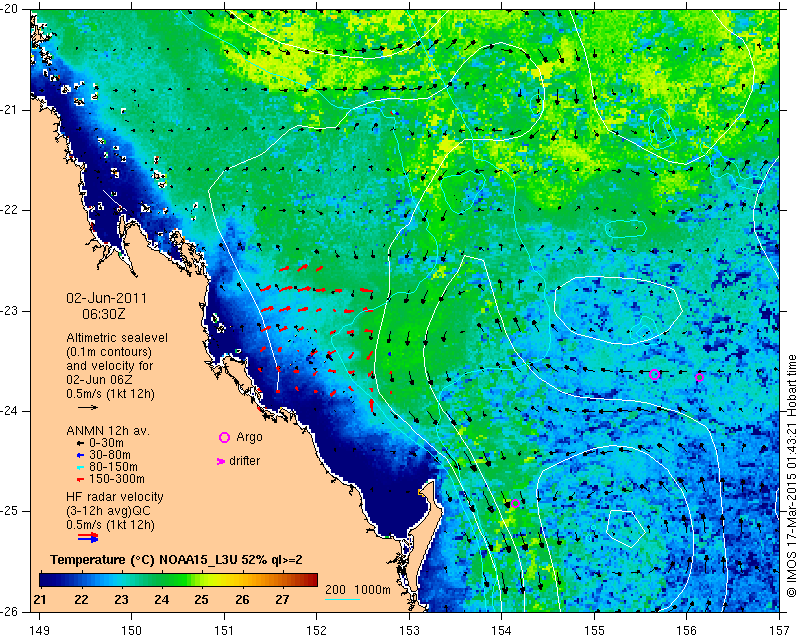Click the magenta drifter arrow legend symbol
This screenshot has height=640, width=800.
tap(221, 461)
